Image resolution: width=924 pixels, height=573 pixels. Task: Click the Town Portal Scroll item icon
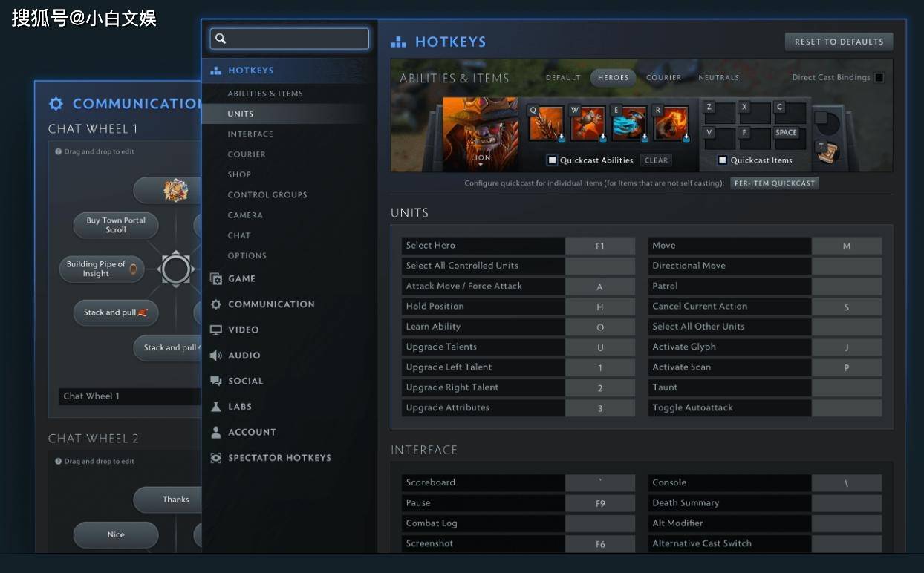(x=827, y=152)
